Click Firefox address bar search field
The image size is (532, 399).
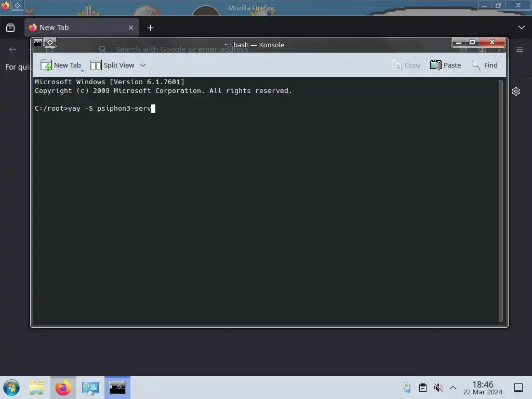coord(181,49)
